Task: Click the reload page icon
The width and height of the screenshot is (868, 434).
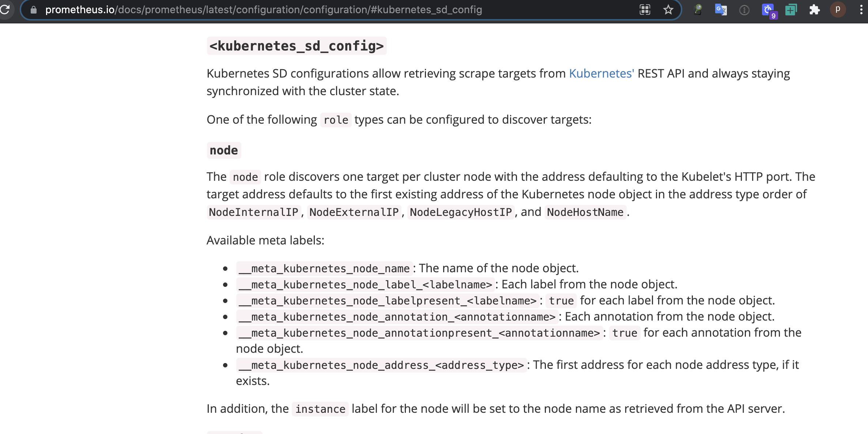Action: [x=4, y=9]
